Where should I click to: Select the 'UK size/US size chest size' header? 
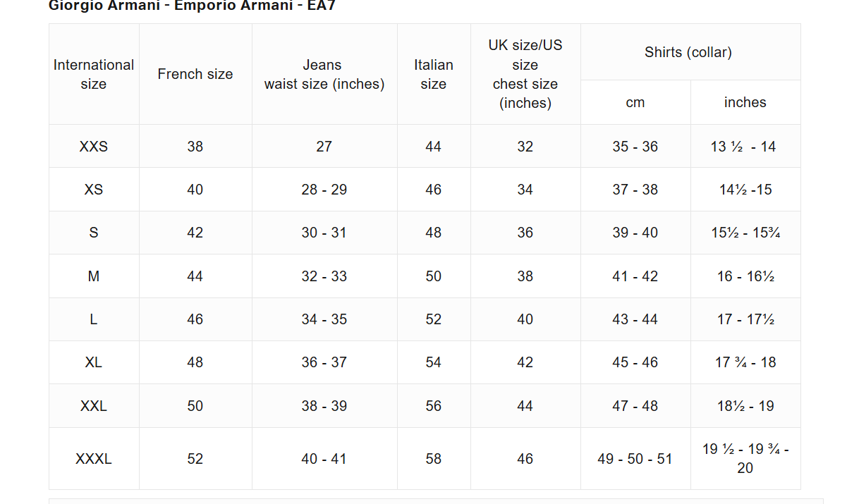[x=525, y=74]
